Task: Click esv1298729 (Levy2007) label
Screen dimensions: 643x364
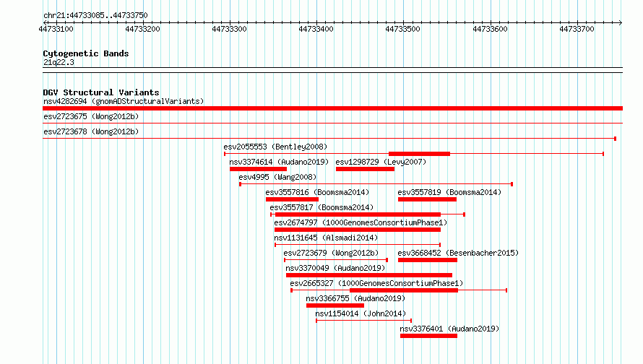Action: [x=381, y=162]
